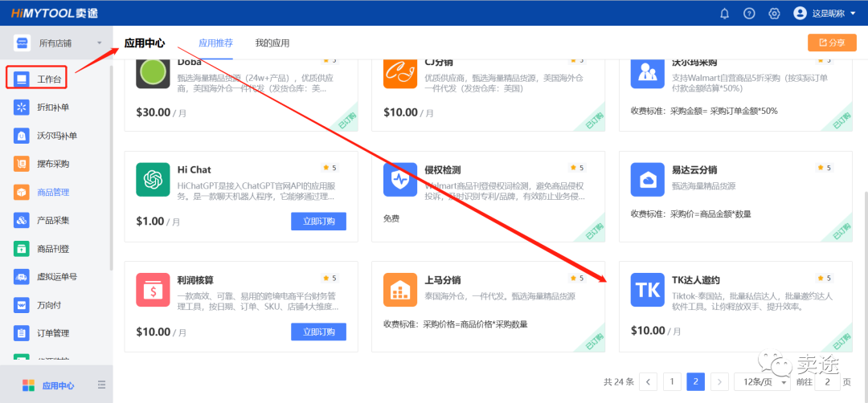Click the Hi Chat ChatGPT app icon

click(152, 179)
